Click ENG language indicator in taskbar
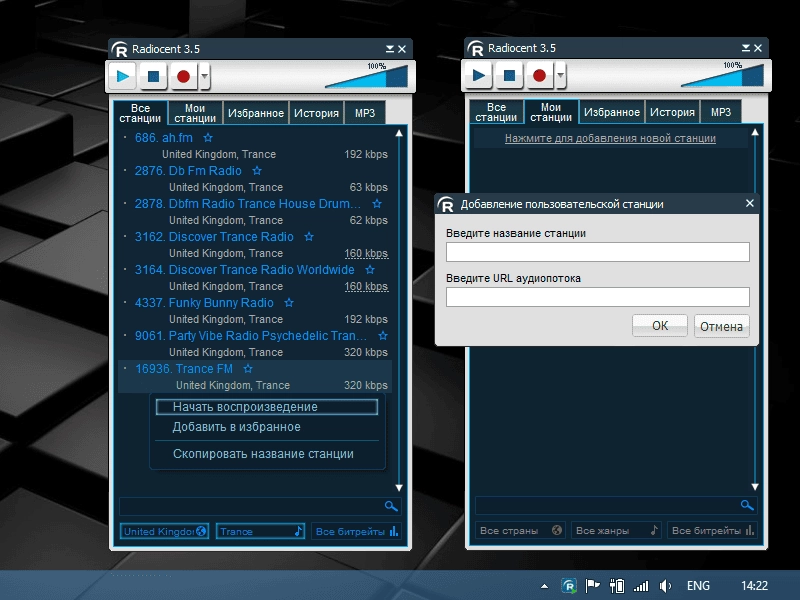This screenshot has width=800, height=600. click(x=698, y=586)
